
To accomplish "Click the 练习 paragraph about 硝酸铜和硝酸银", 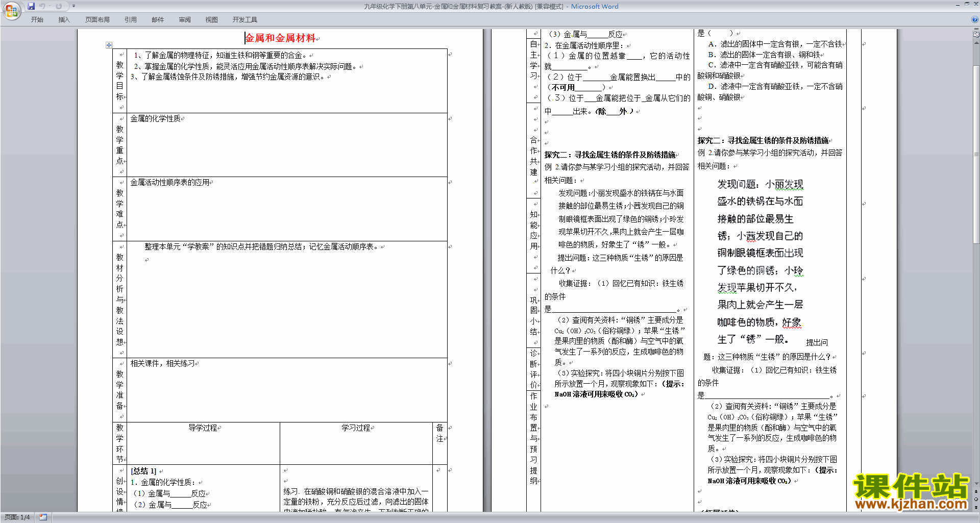I will point(356,501).
